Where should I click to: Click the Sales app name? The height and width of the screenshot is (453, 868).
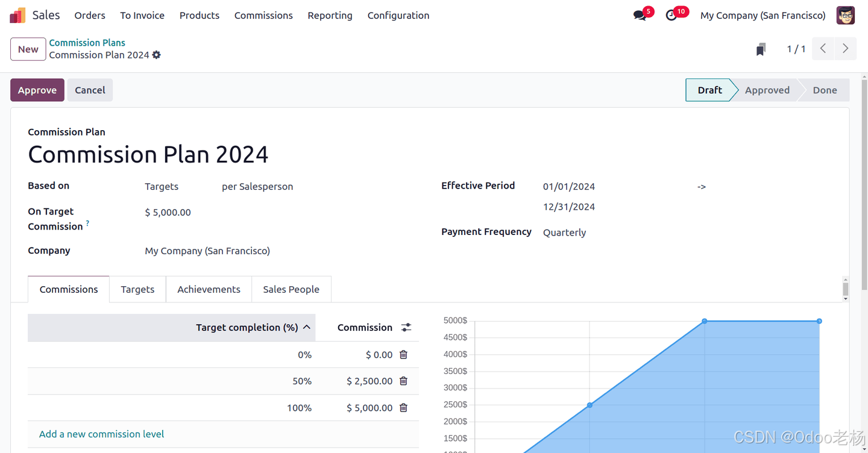(x=46, y=15)
